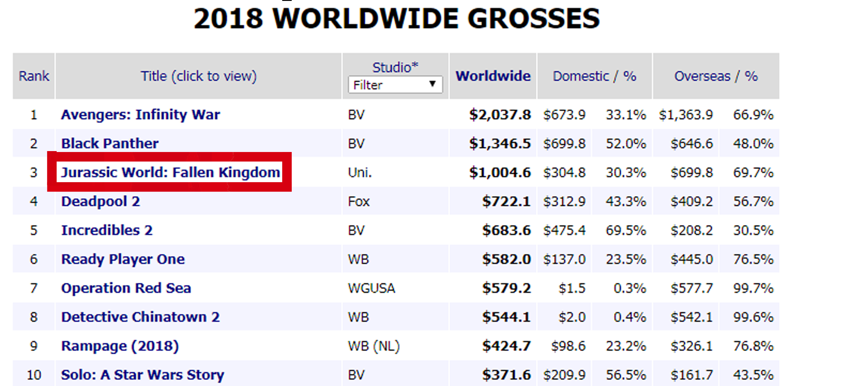Select the 2018 Worldwide Grosses heading
The width and height of the screenshot is (868, 386).
[x=397, y=18]
